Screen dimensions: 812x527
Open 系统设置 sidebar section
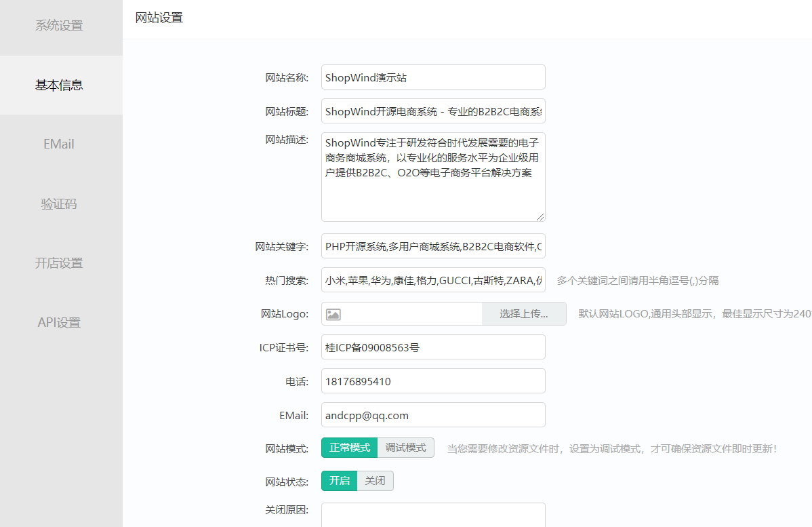point(59,25)
